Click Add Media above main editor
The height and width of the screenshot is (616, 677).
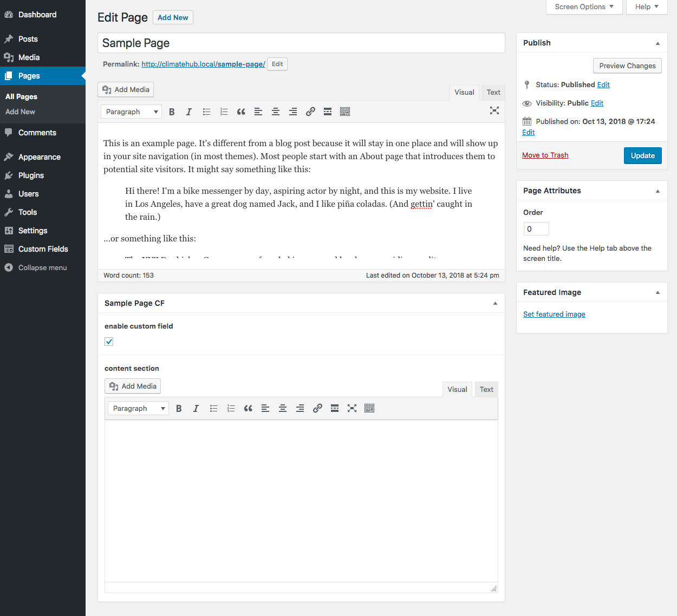click(126, 89)
